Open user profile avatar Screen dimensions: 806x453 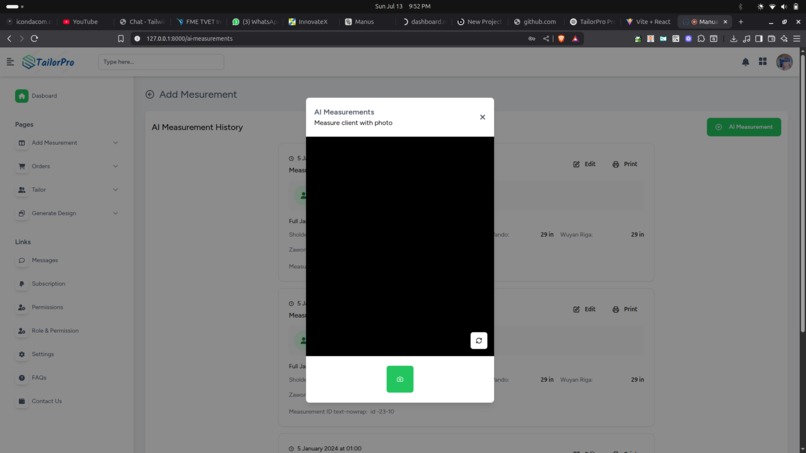(x=784, y=62)
